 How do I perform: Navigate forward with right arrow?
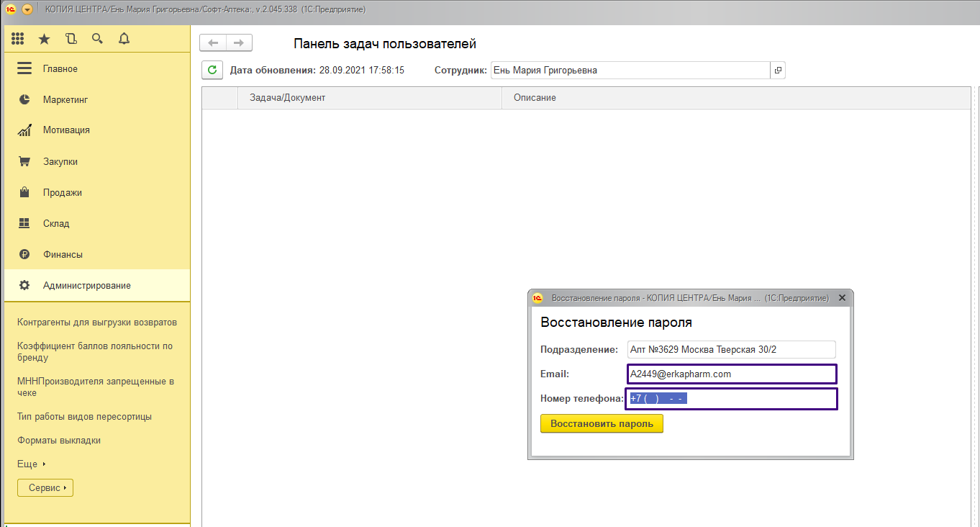click(x=240, y=43)
